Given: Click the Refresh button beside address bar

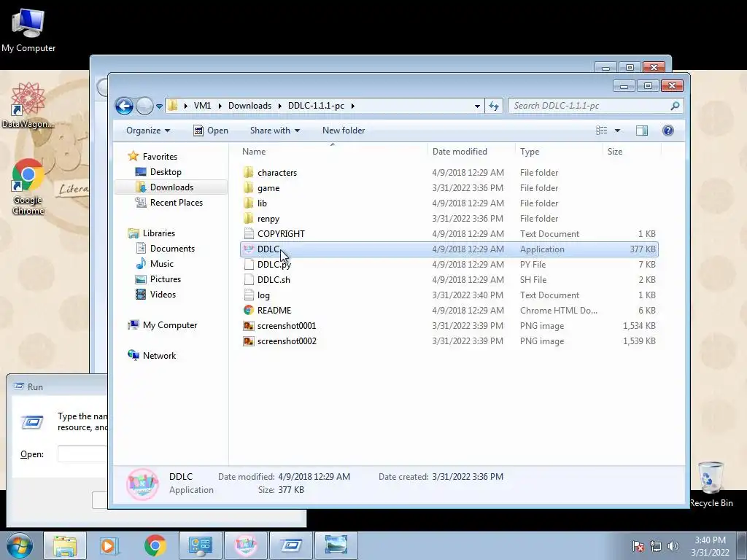Looking at the screenshot, I should click(x=494, y=106).
